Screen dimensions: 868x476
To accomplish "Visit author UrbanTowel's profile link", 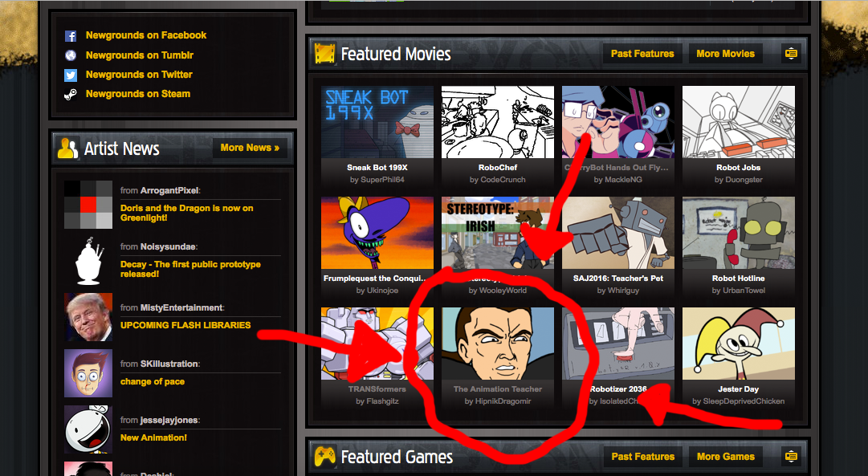I will (x=744, y=291).
